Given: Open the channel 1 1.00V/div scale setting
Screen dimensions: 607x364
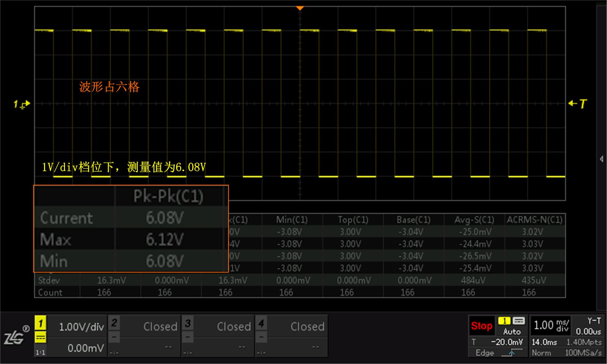Looking at the screenshot, I should pos(81,327).
